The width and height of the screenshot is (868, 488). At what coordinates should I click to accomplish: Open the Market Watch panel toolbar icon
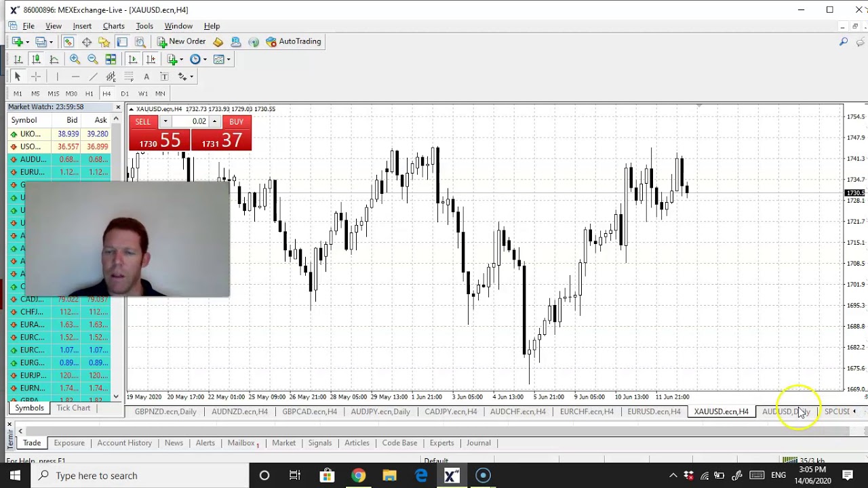pos(68,41)
